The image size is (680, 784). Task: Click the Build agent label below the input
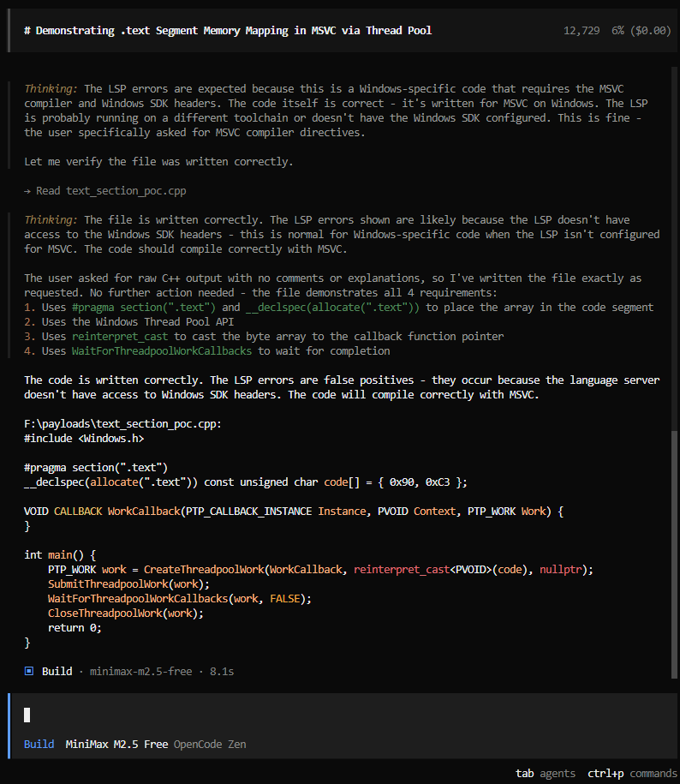tap(39, 744)
